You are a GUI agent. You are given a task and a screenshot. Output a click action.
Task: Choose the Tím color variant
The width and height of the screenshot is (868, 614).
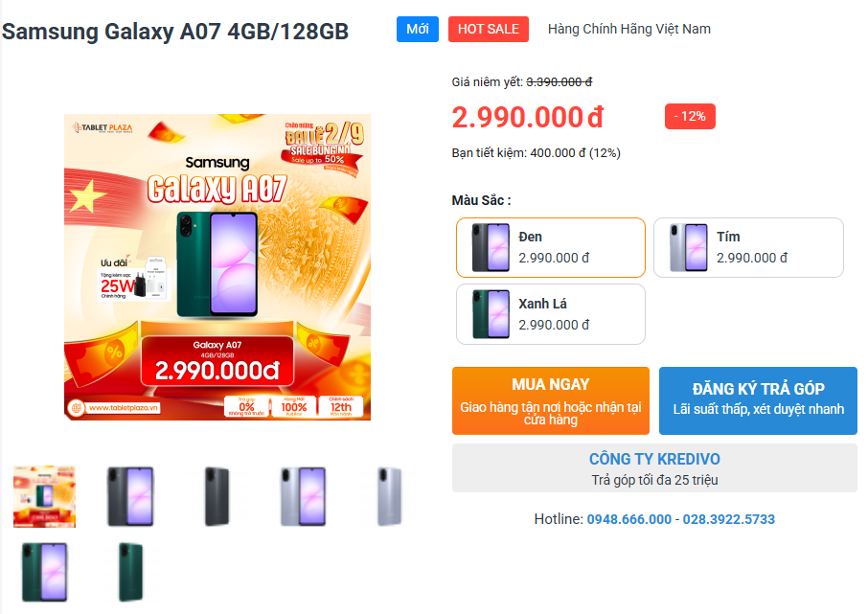(x=748, y=247)
